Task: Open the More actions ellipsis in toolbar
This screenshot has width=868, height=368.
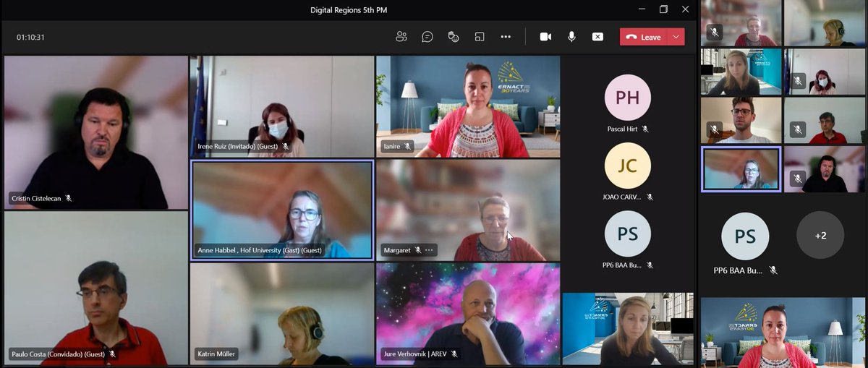Action: tap(506, 37)
